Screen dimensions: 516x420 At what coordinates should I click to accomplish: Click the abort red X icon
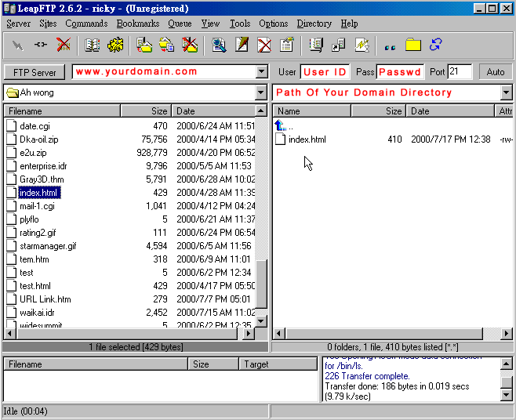pos(64,45)
